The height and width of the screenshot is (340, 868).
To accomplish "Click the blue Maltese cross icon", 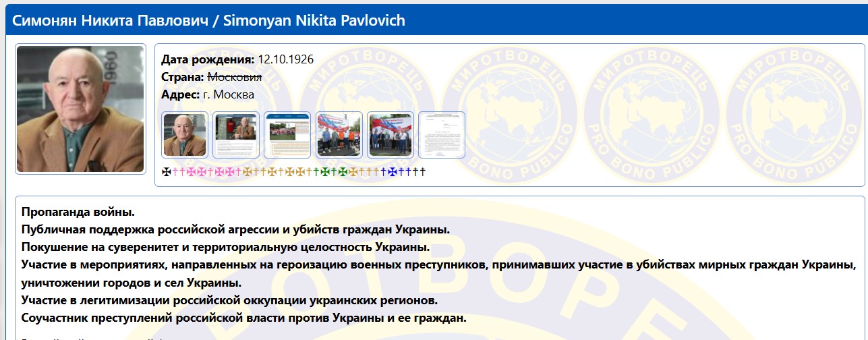I will coord(393,172).
